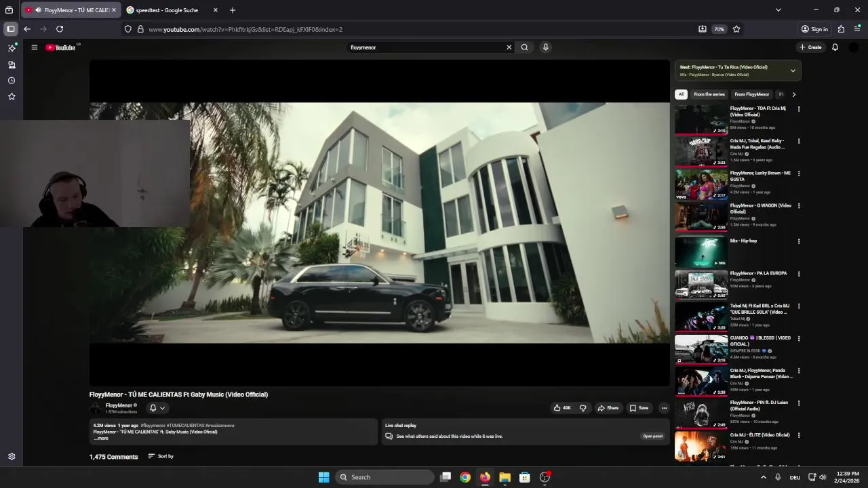The width and height of the screenshot is (868, 488).
Task: Go to the YouTube home logo
Action: [x=61, y=47]
